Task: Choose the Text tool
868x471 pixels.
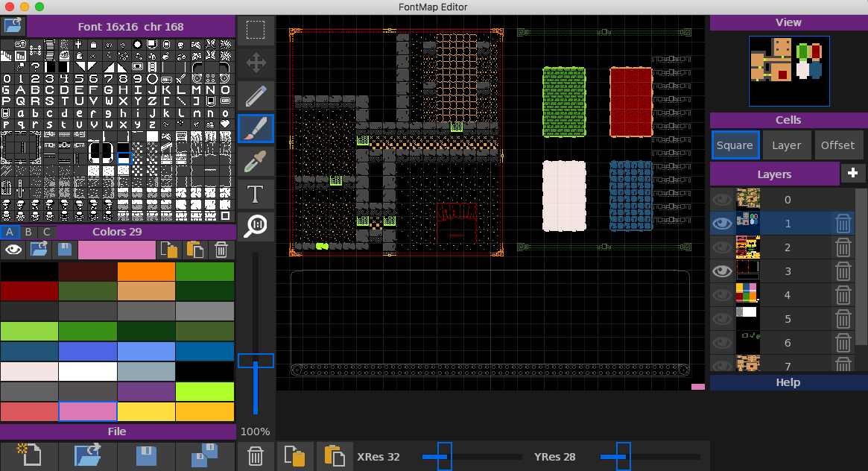Action: pos(256,194)
